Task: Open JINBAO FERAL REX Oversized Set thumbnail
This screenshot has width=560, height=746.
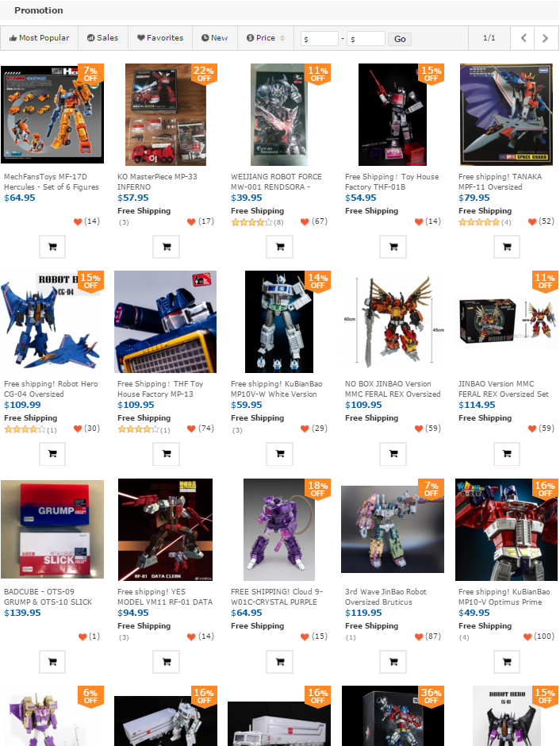Action: click(507, 322)
